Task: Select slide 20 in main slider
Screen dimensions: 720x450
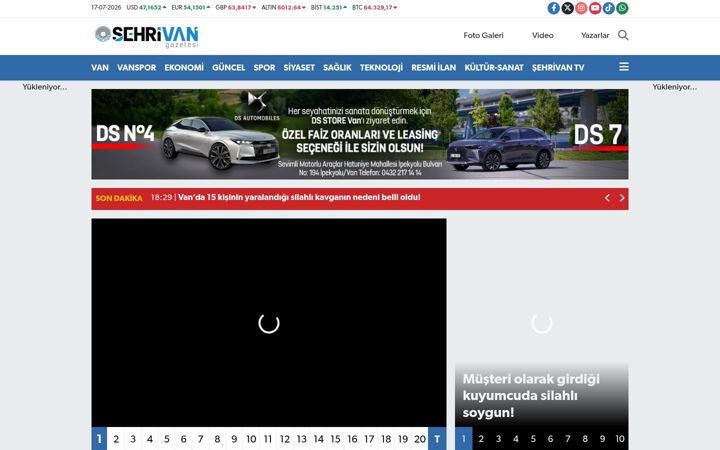Action: (420, 439)
